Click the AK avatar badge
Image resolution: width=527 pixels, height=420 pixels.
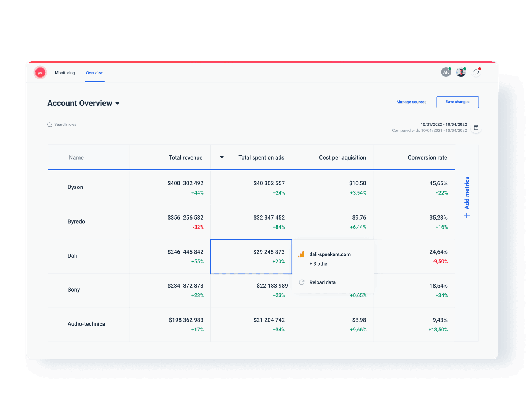[x=446, y=72]
